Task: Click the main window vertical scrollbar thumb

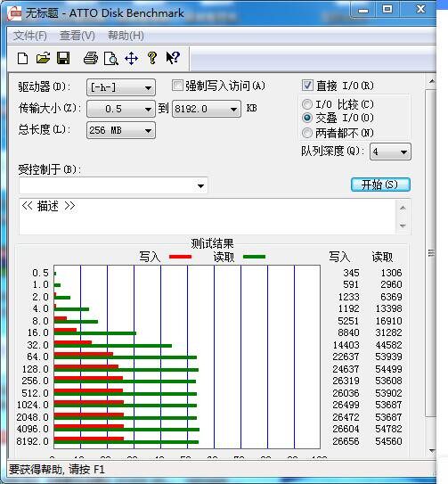Action: point(431,253)
